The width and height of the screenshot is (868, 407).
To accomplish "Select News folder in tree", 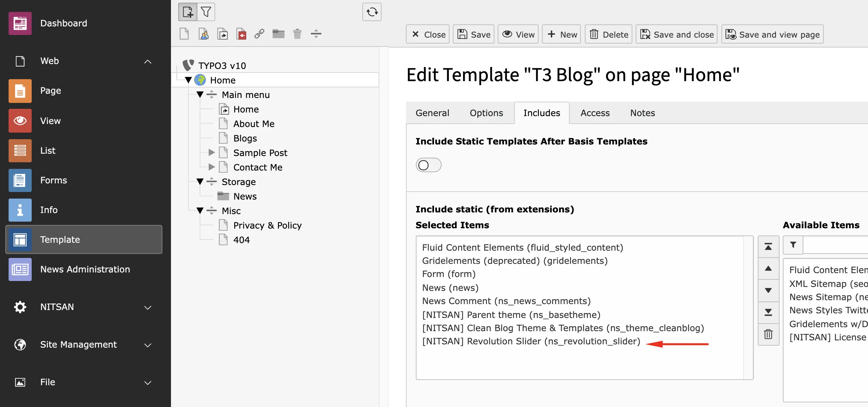I will point(245,196).
